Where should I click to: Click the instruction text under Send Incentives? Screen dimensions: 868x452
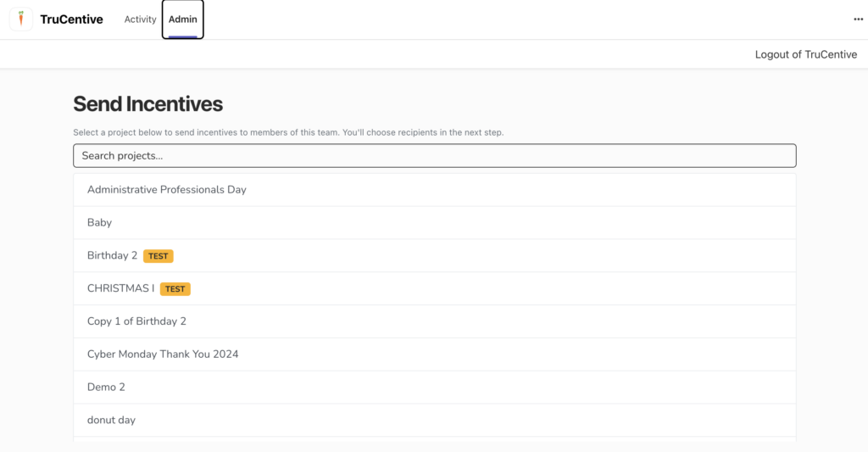[x=288, y=132]
